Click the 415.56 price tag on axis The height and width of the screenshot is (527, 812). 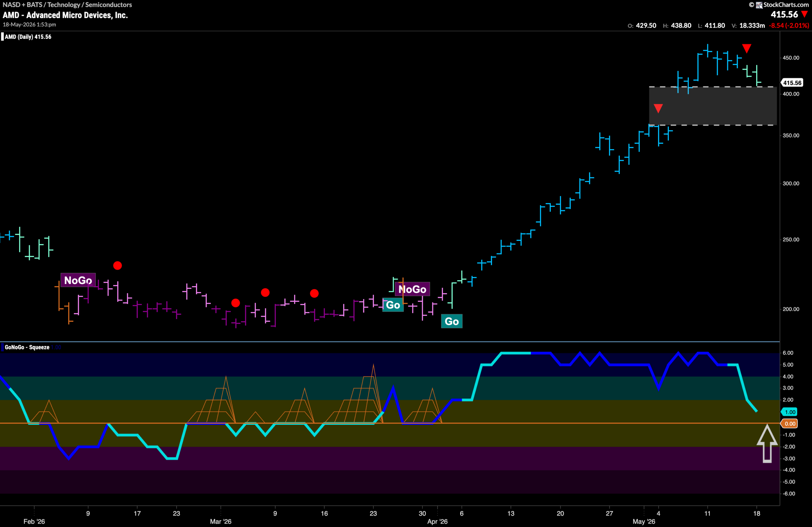(x=792, y=83)
